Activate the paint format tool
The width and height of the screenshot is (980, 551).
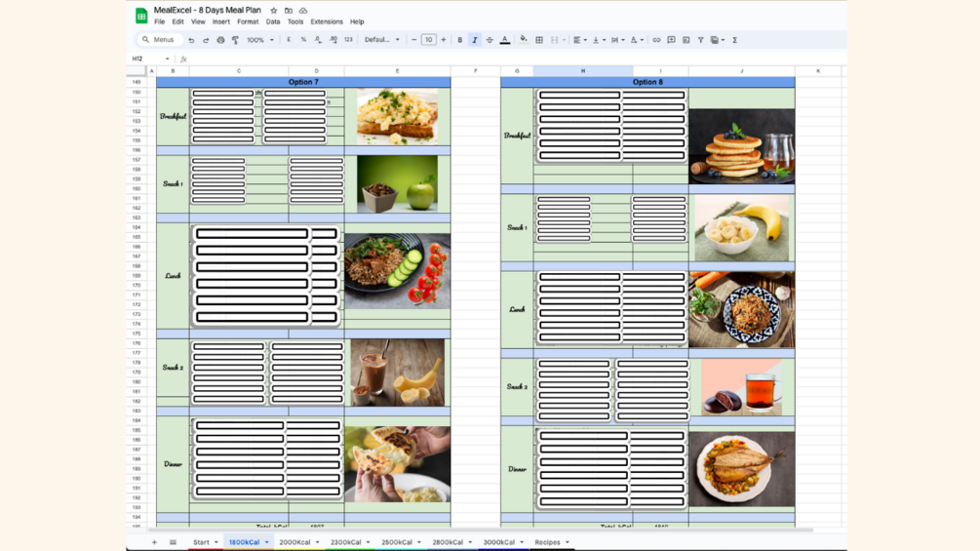pos(235,40)
